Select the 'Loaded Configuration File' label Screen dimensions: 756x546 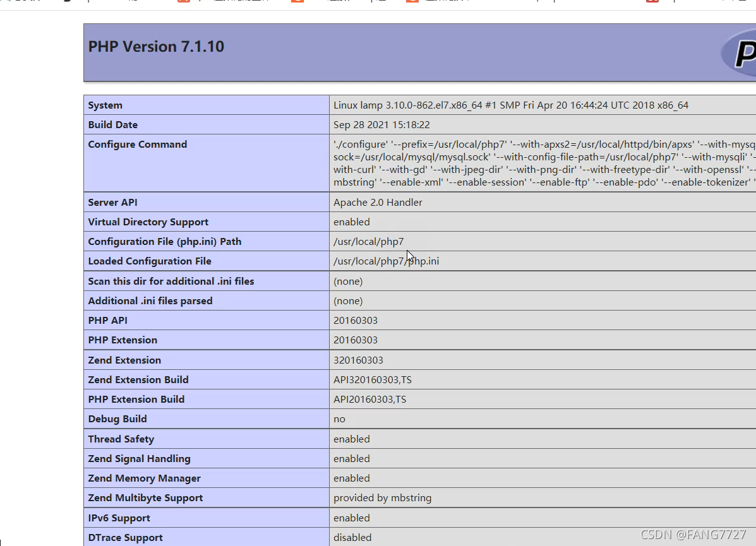pyautogui.click(x=150, y=261)
